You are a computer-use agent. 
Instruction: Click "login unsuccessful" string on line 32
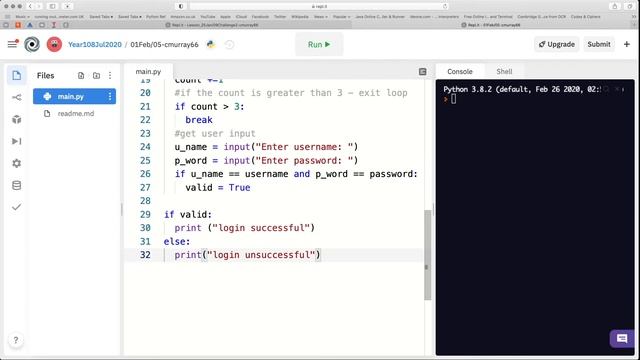261,255
